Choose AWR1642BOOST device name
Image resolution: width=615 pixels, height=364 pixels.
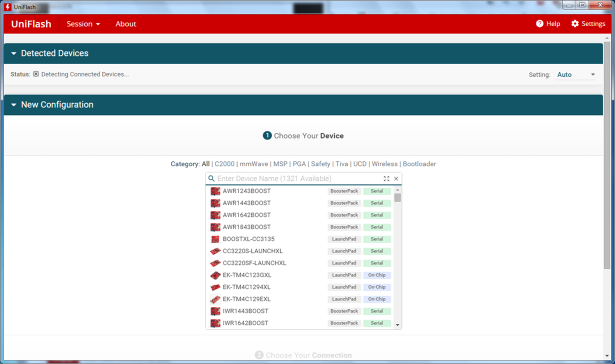click(246, 215)
